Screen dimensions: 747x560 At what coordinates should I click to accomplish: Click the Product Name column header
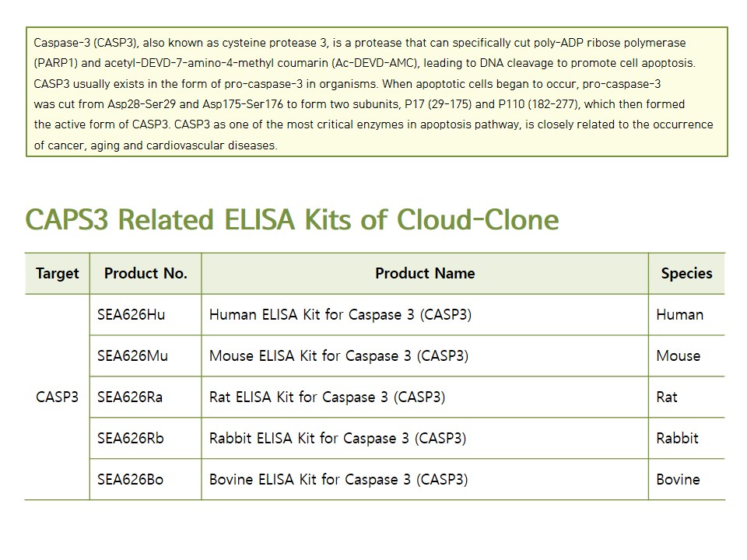click(x=425, y=274)
